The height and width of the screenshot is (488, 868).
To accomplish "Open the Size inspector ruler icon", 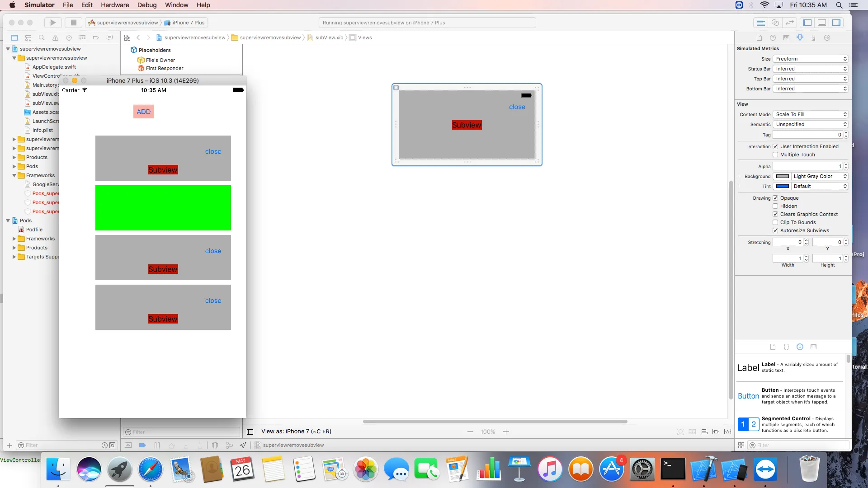I will tap(813, 38).
